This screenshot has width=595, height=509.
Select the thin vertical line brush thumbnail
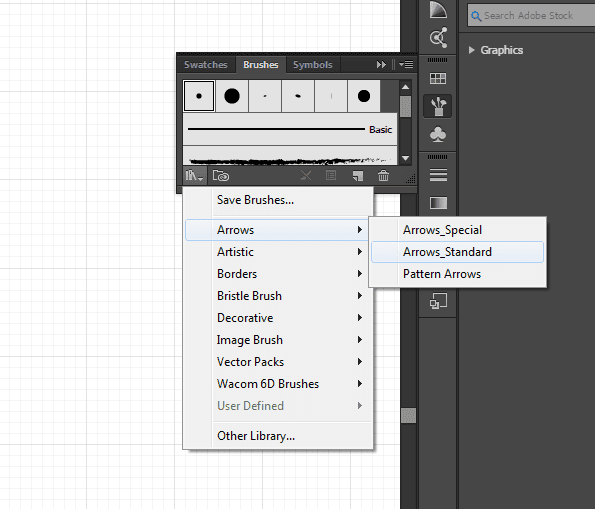[331, 96]
